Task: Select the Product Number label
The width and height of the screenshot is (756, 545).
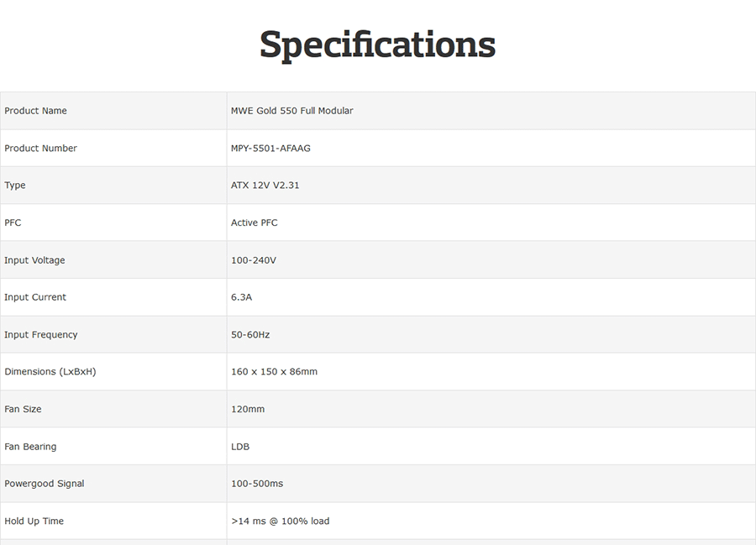Action: tap(40, 149)
